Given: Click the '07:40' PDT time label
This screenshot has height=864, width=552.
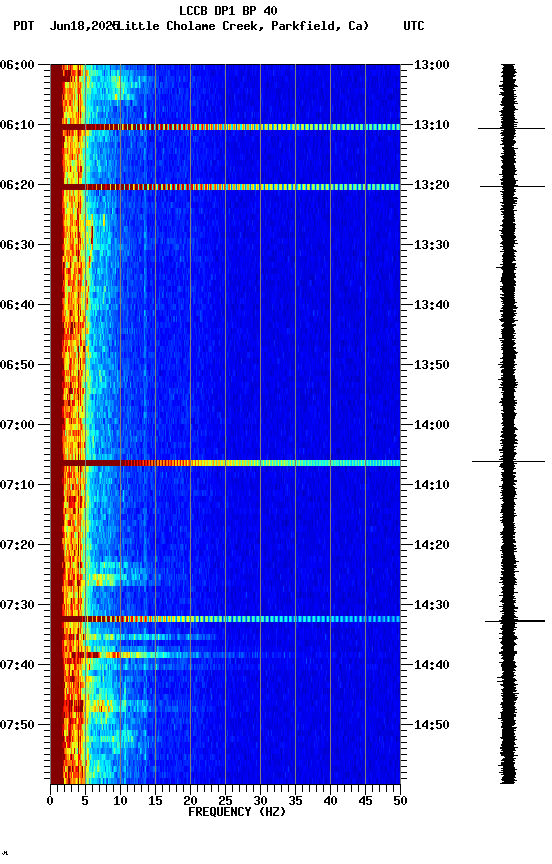Looking at the screenshot, I should [x=17, y=665].
